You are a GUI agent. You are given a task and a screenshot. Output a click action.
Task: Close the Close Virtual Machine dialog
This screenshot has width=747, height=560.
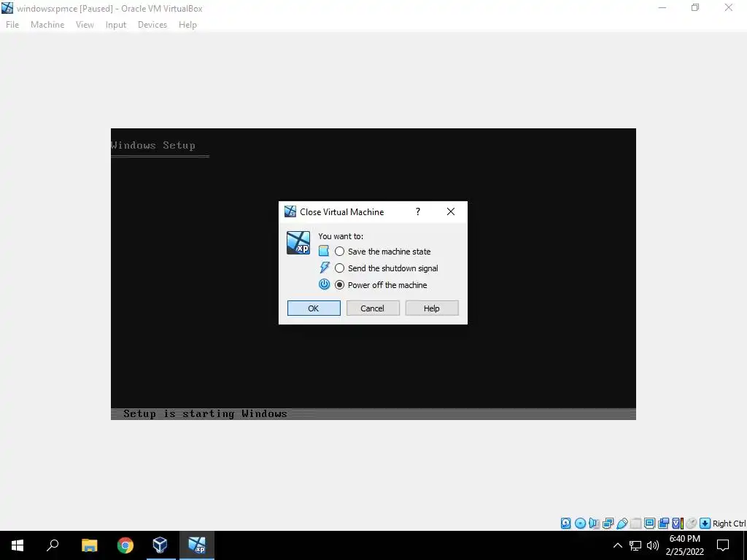[x=451, y=211]
